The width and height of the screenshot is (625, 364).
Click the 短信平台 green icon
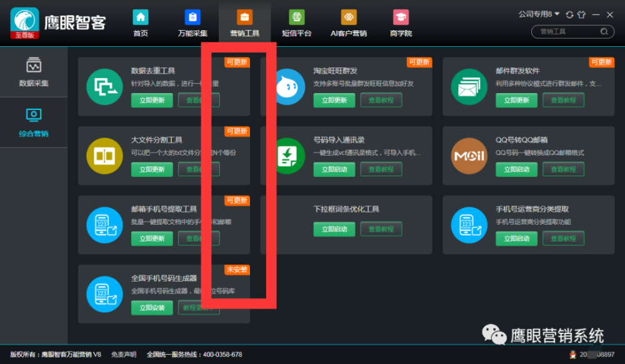(x=296, y=17)
